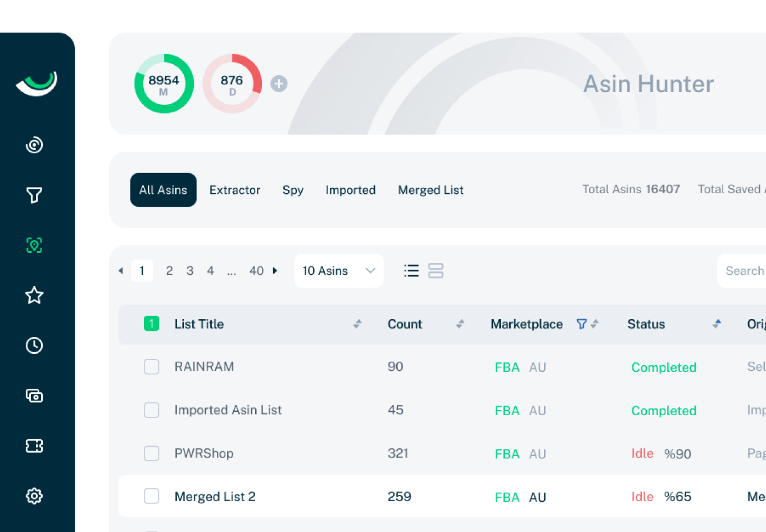Click the FBA AU marketplace in RAINRAM row
Viewport: 766px width, 532px height.
click(520, 367)
